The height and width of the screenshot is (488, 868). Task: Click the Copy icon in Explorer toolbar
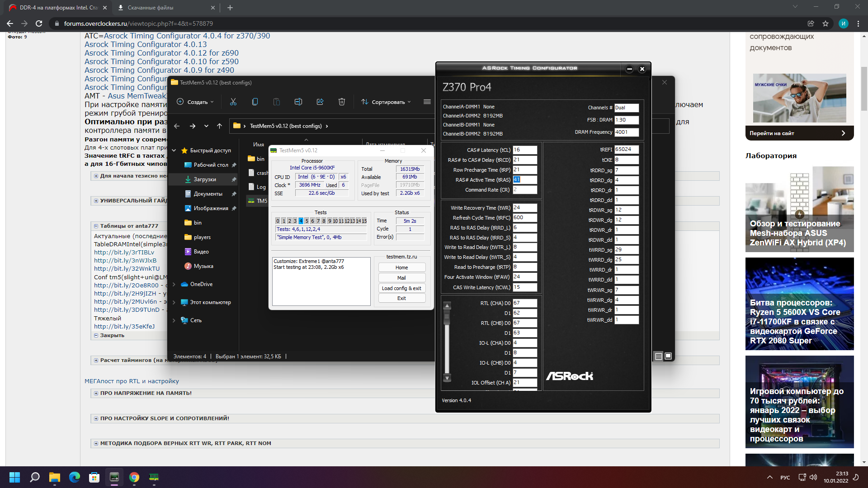point(255,102)
